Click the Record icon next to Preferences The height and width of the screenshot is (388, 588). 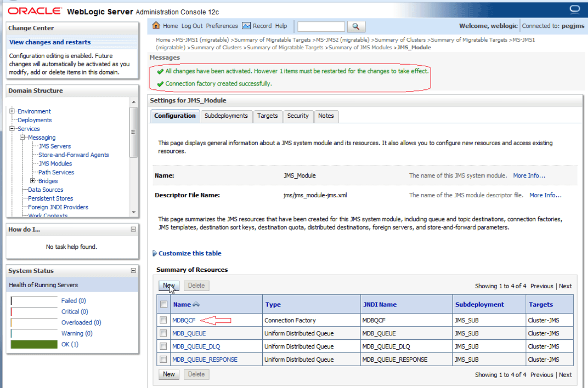(x=246, y=26)
